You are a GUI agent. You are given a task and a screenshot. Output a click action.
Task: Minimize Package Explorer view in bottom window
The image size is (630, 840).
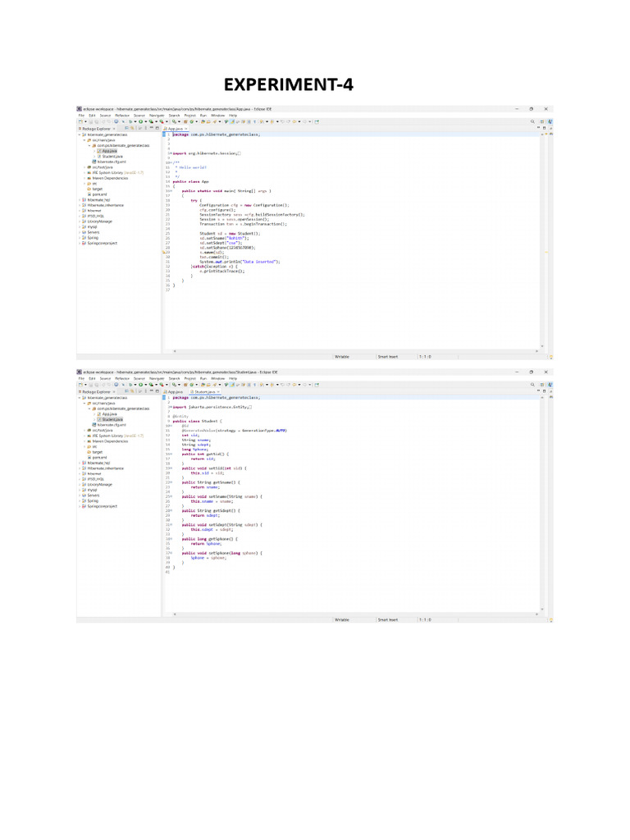[151, 391]
